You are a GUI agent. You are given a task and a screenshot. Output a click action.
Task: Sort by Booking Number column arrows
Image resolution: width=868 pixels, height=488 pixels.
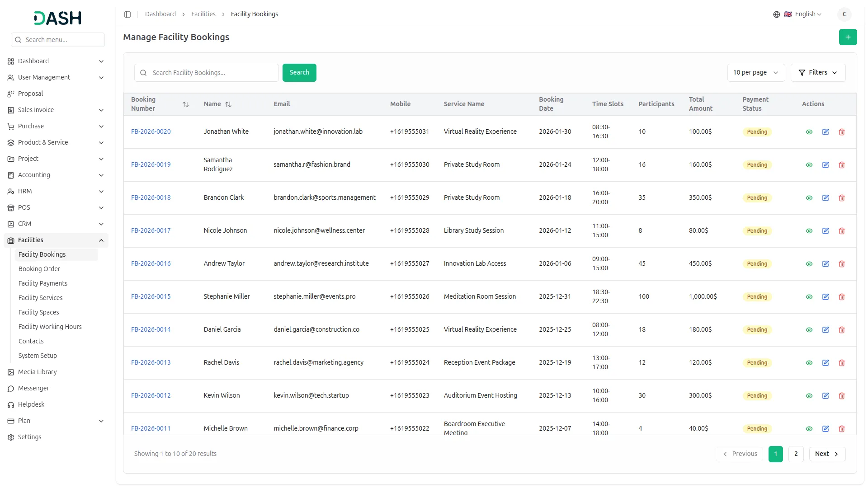pyautogui.click(x=185, y=104)
